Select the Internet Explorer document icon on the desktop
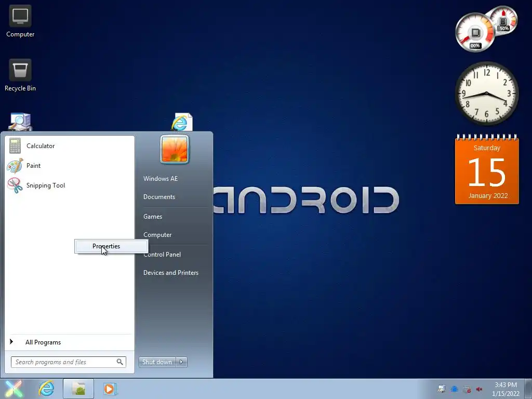 181,122
